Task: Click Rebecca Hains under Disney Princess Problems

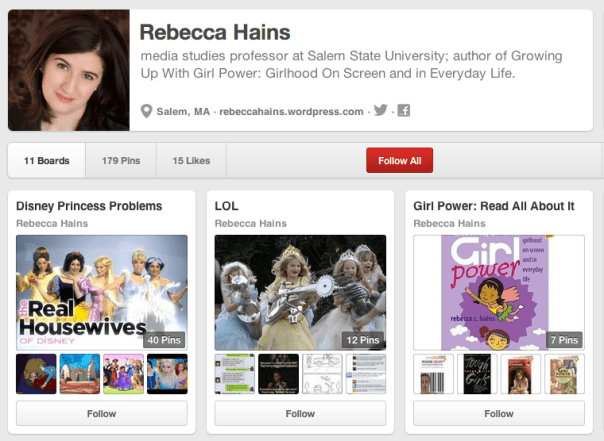Action: pyautogui.click(x=52, y=223)
